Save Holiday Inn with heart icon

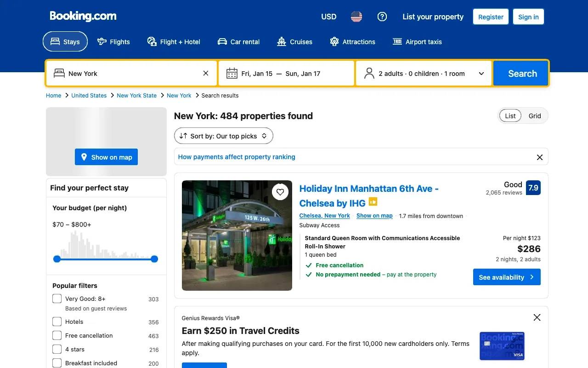280,192
